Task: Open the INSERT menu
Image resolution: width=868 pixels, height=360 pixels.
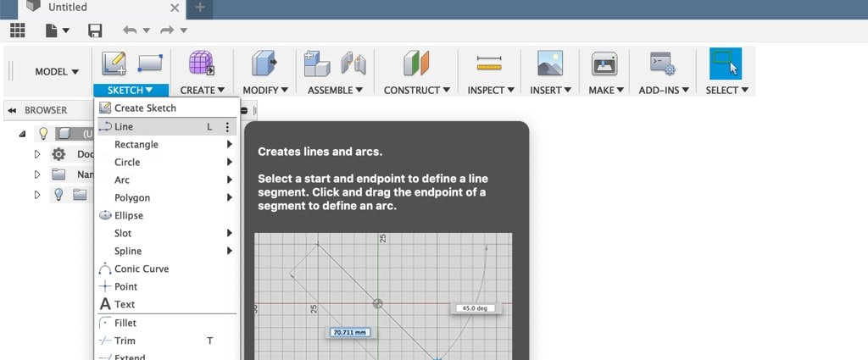Action: click(x=550, y=90)
